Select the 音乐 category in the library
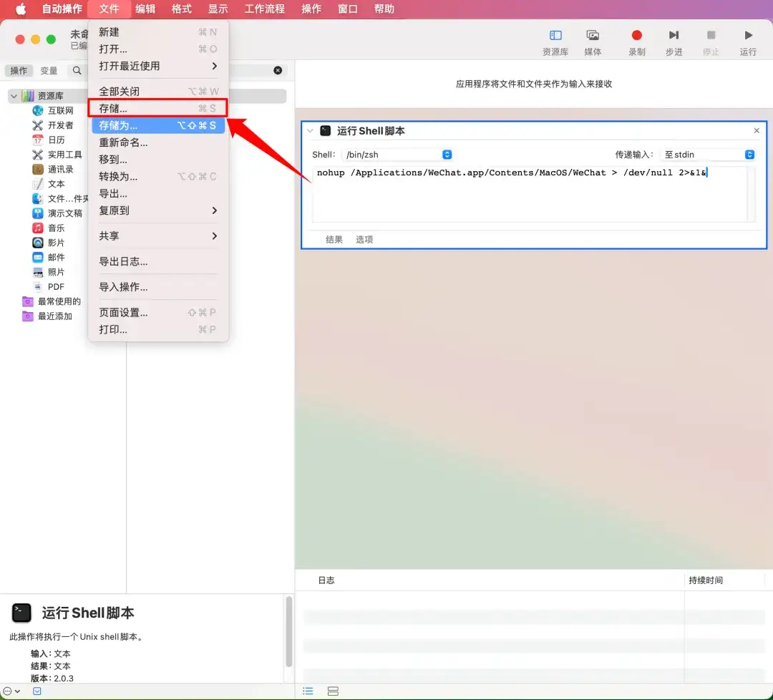The image size is (773, 700). 56,228
